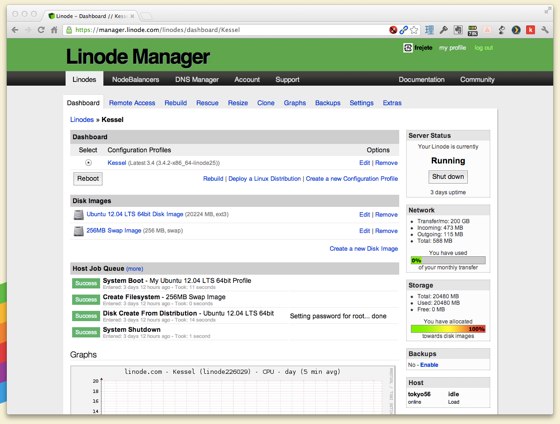Open the Linodes main navigation tab
Viewport: 560px width, 424px height.
click(x=84, y=79)
